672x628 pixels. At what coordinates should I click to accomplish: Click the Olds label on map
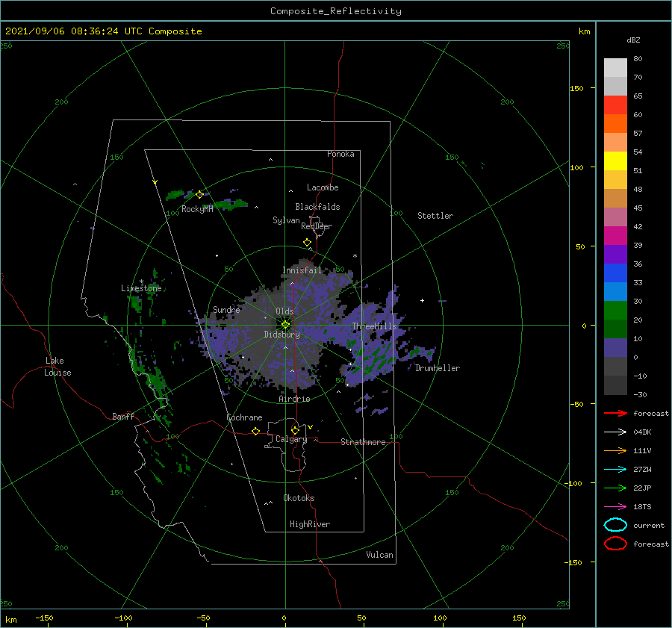coord(284,311)
